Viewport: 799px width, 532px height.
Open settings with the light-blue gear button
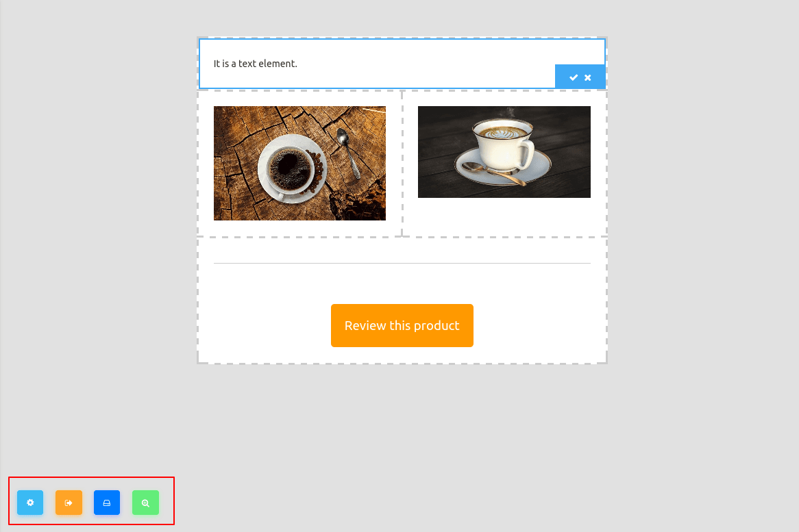30,503
